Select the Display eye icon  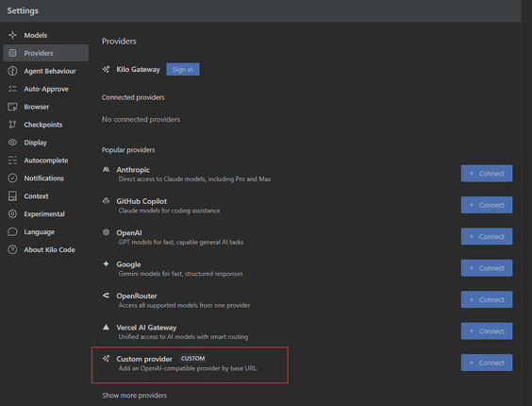12,143
